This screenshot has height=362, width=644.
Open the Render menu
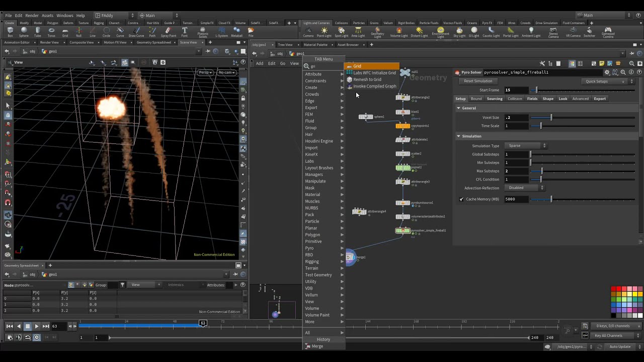click(x=32, y=16)
